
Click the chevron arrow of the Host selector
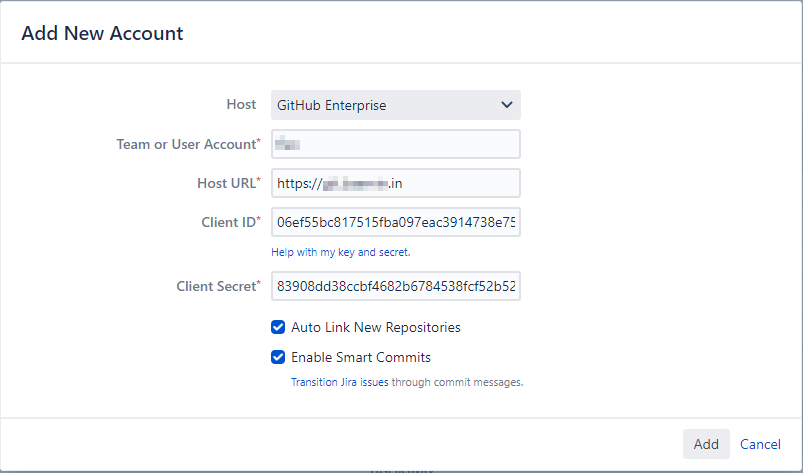coord(507,105)
